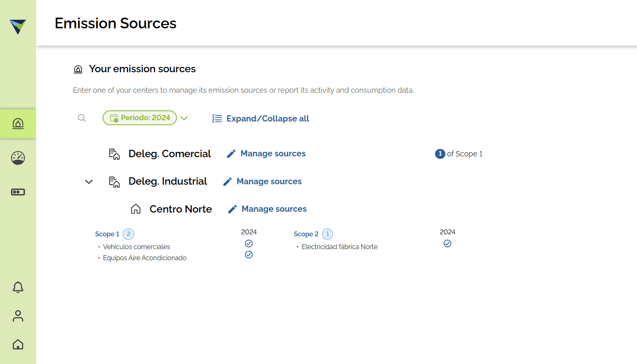This screenshot has height=364, width=637.
Task: Open the Periodo: 2024 selector pill
Action: 140,118
